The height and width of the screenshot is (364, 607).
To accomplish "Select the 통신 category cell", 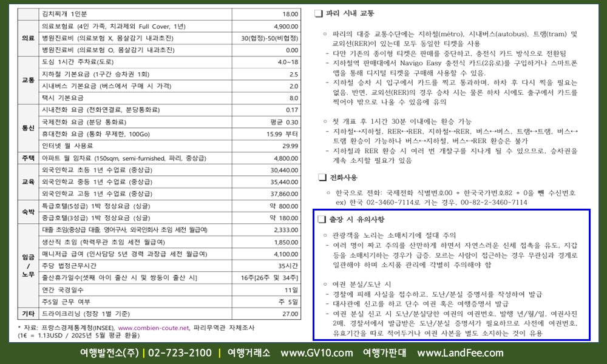I will click(28, 128).
